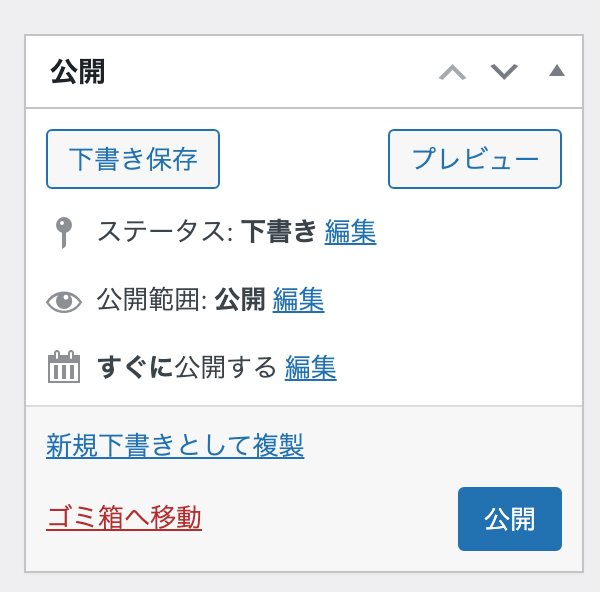
Task: Click the bold 下書き status value
Action: point(279,232)
